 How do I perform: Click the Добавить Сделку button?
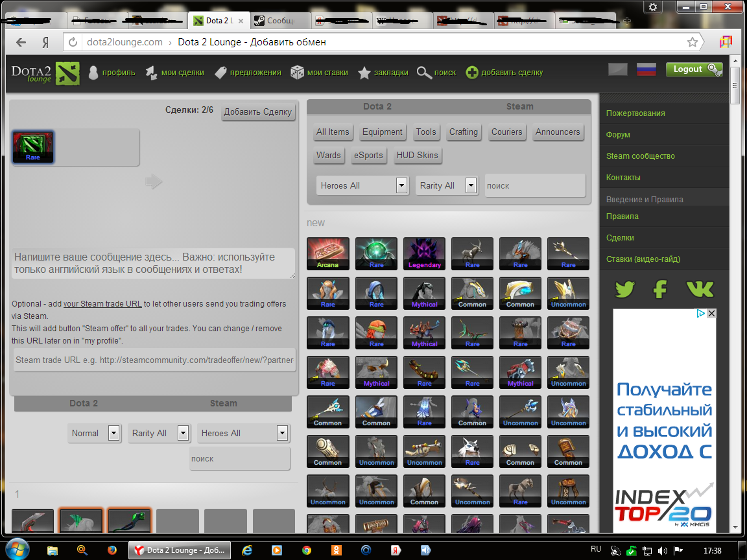coord(257,112)
